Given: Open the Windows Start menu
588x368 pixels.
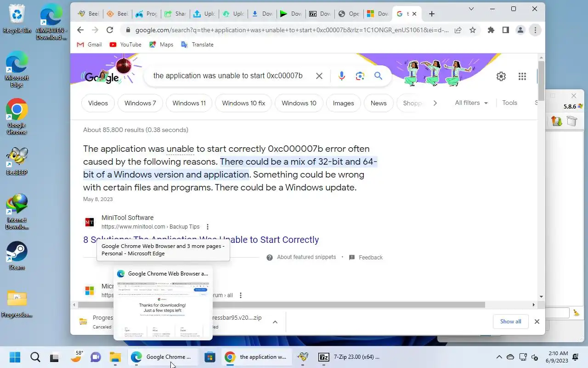Looking at the screenshot, I should pyautogui.click(x=15, y=357).
